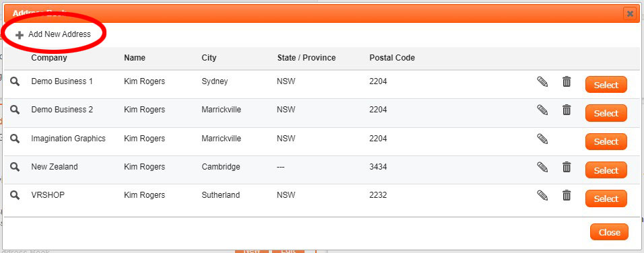The image size is (644, 253).
Task: Edit the Imagination Graphics address
Action: tap(542, 139)
